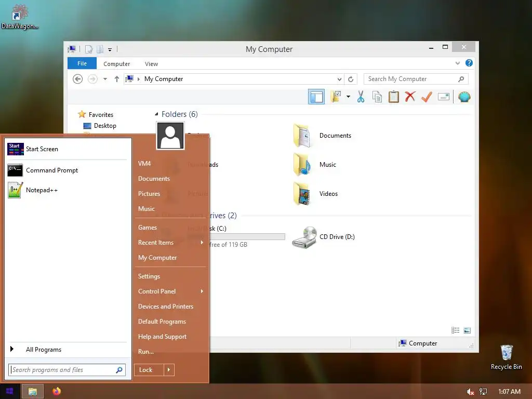Click the Copy pages icon
The height and width of the screenshot is (399, 532).
coord(377,97)
